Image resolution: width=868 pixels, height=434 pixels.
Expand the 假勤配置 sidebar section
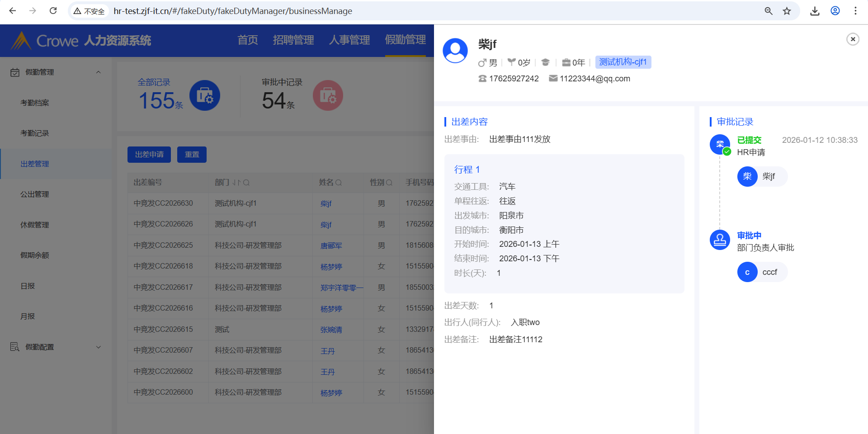coord(98,347)
